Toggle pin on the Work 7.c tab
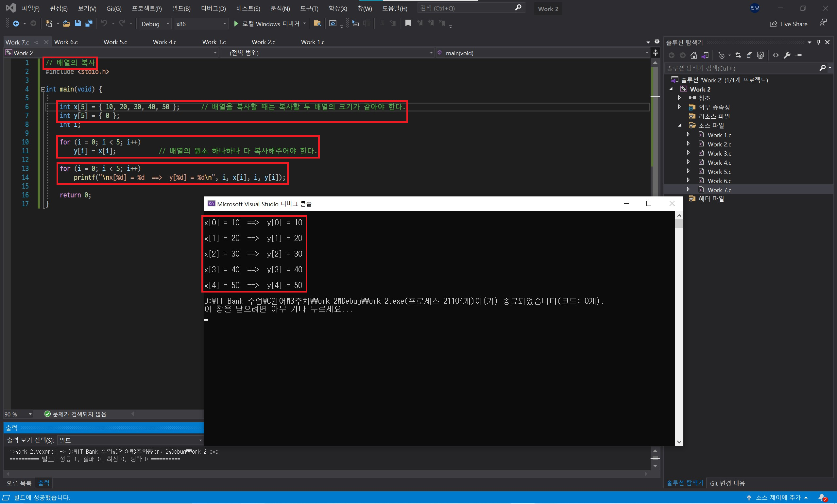This screenshot has height=504, width=837. 37,42
